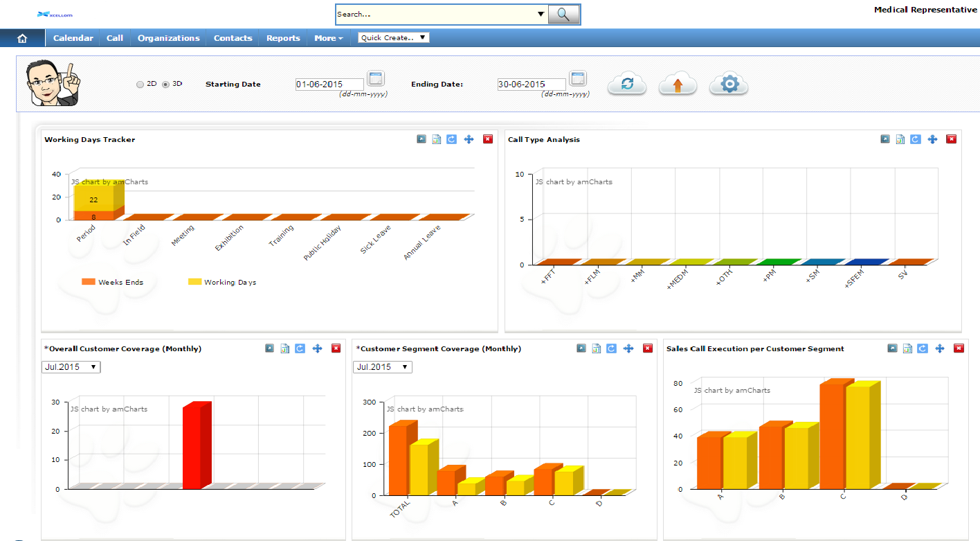This screenshot has width=980, height=541.
Task: Open month dropdown in Overall Customer Coverage
Action: point(71,367)
